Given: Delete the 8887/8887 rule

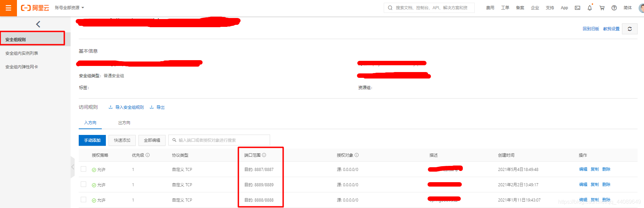Looking at the screenshot, I should (x=606, y=169).
